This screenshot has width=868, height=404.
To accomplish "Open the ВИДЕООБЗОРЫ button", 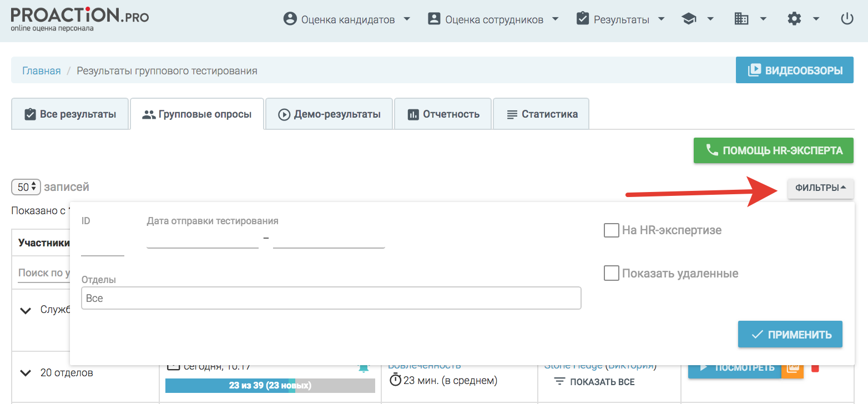I will [795, 70].
